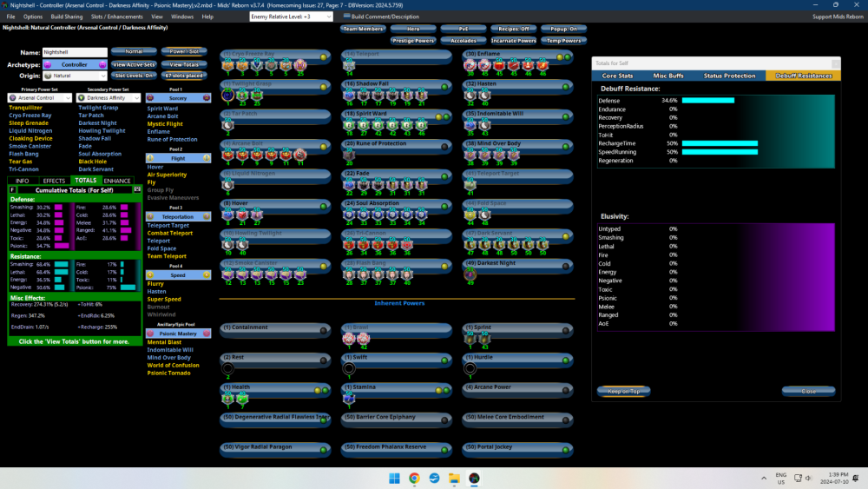Toggle the Barrier Core Epiphany indicator
This screenshot has height=489, width=868.
point(444,420)
